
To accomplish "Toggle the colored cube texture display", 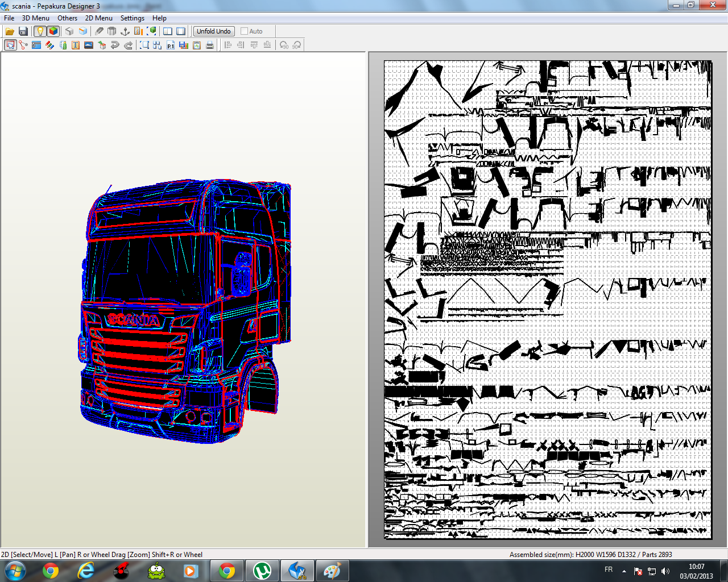I will [53, 31].
